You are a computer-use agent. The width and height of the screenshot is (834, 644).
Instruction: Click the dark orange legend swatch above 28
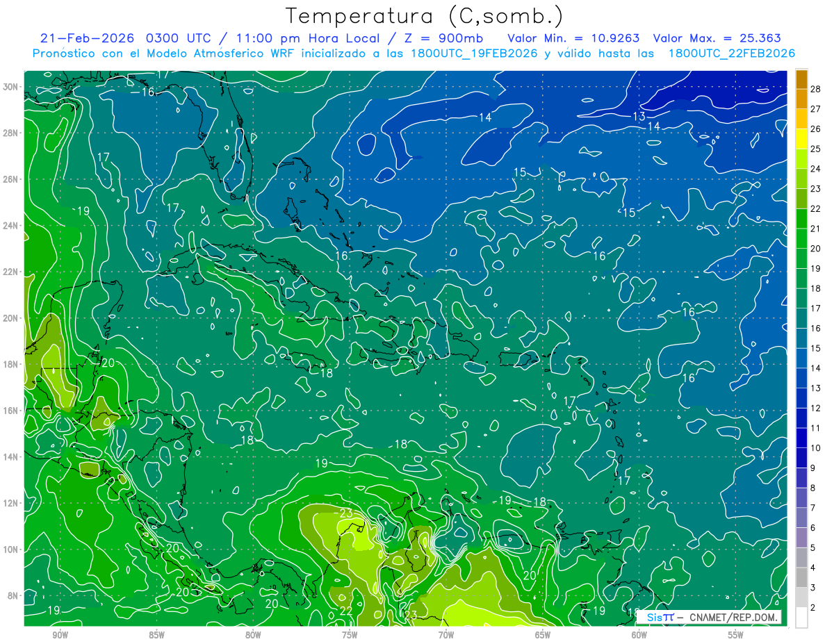click(801, 79)
